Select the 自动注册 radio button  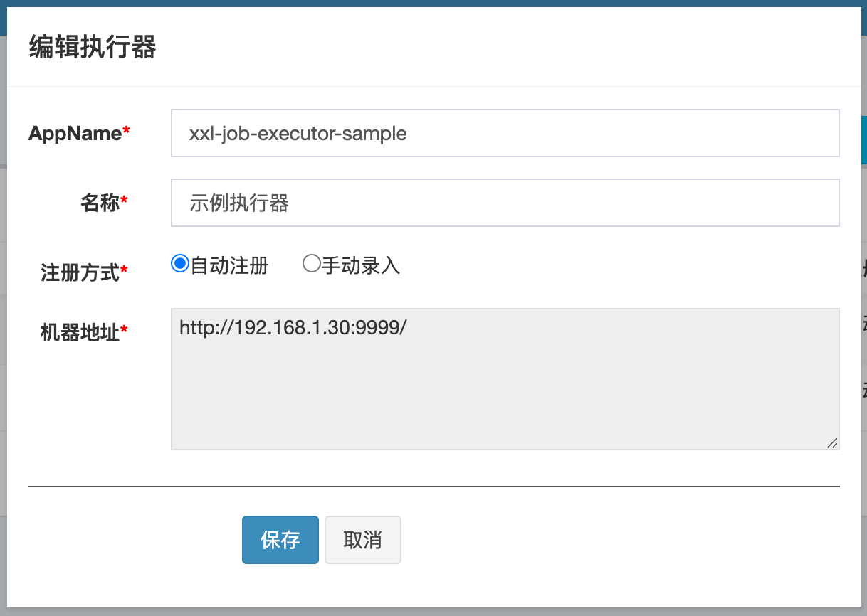click(180, 264)
